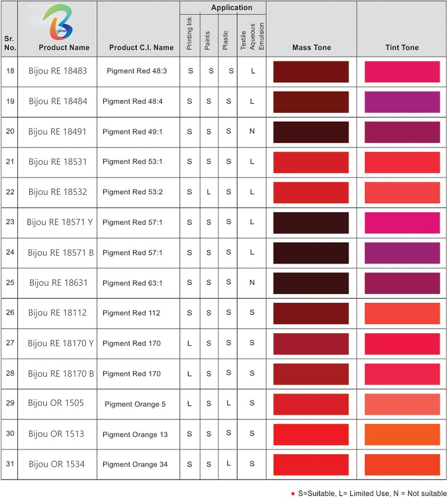Pick the Tint Tone swatch for Bijou RE 18484
The height and width of the screenshot is (499, 448).
pos(402,102)
